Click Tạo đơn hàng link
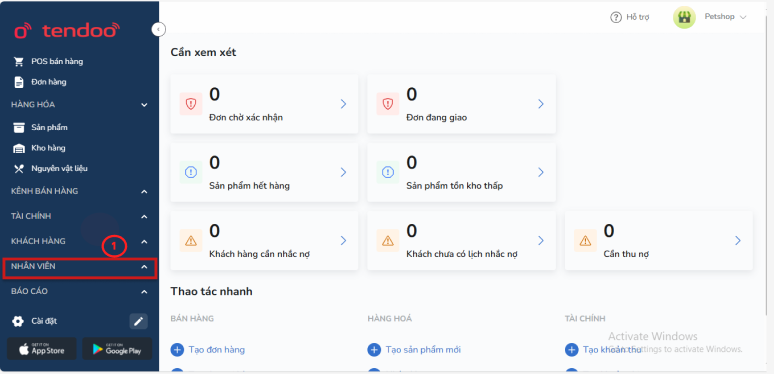The width and height of the screenshot is (774, 374). (216, 350)
